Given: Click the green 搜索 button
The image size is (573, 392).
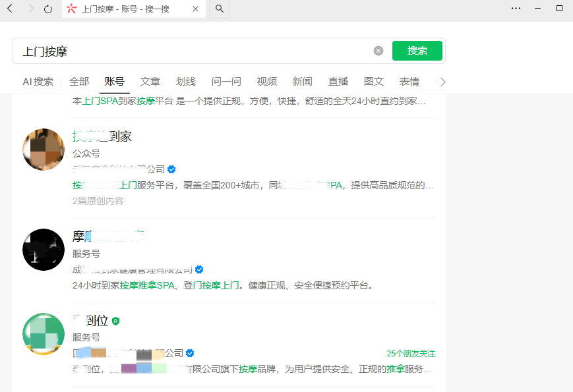Looking at the screenshot, I should [417, 51].
